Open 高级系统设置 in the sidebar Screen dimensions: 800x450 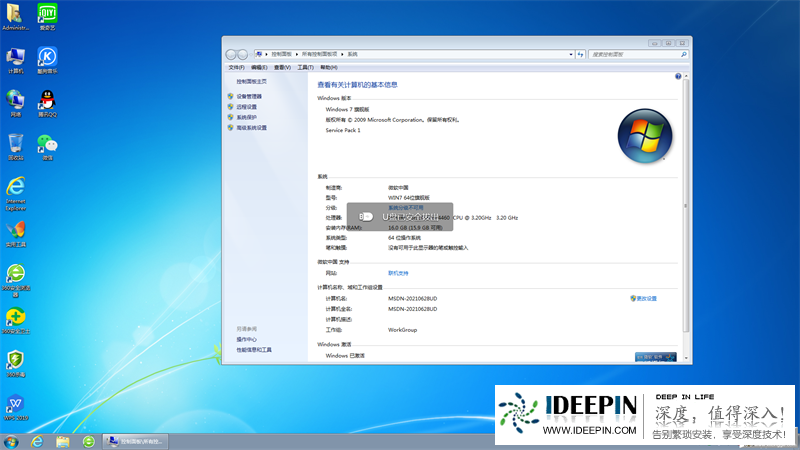[252, 128]
